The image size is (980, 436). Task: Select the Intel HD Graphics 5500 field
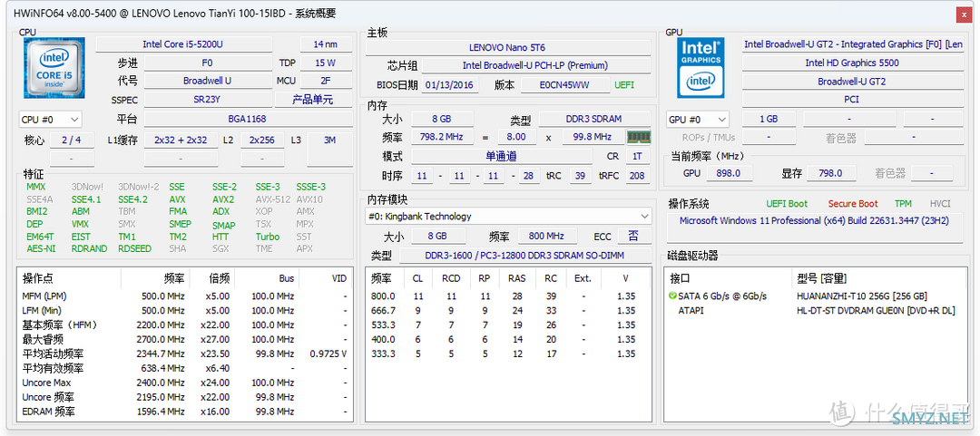click(x=852, y=63)
